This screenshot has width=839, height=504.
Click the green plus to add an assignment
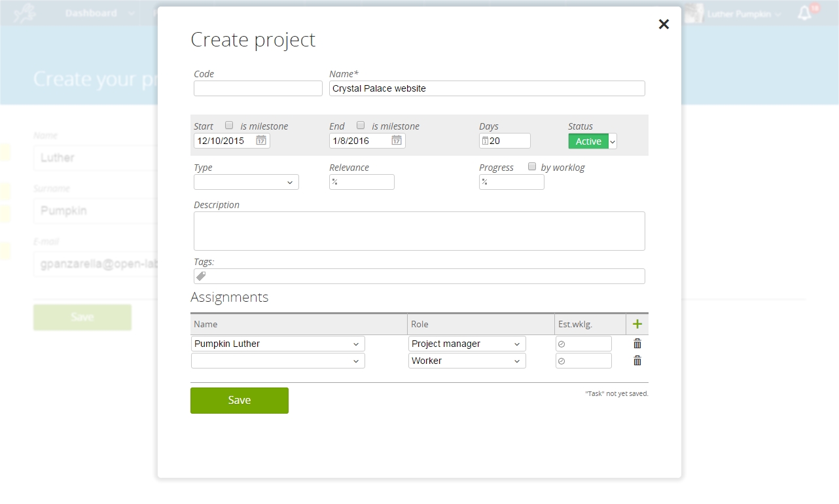[637, 324]
